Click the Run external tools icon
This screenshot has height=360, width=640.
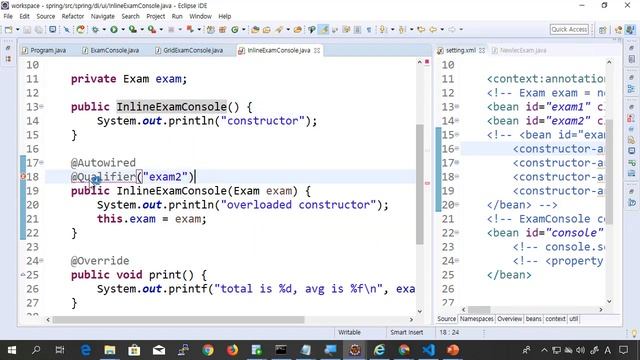pos(152,29)
